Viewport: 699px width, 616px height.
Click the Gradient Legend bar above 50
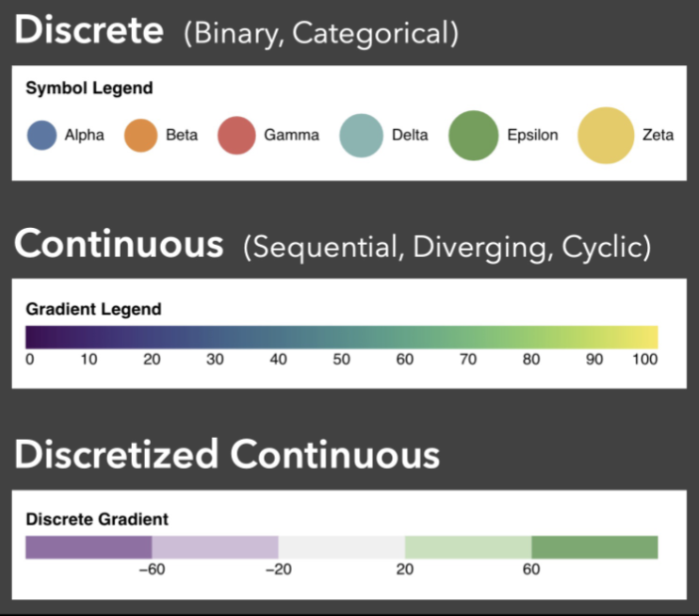point(342,337)
